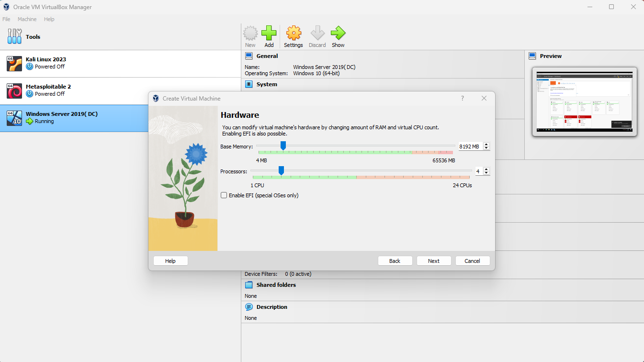Click the Preview section monitor icon
Image resolution: width=644 pixels, height=362 pixels.
pos(532,56)
